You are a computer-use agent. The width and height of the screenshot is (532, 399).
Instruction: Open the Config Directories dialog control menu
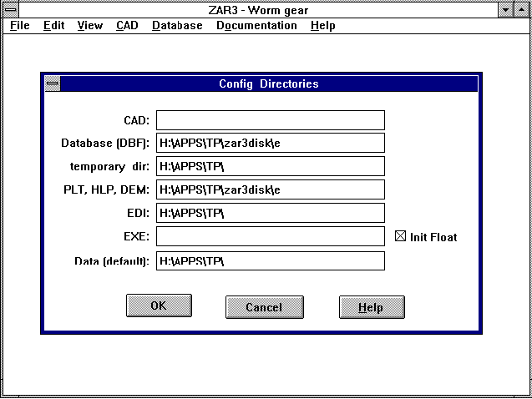tap(53, 83)
